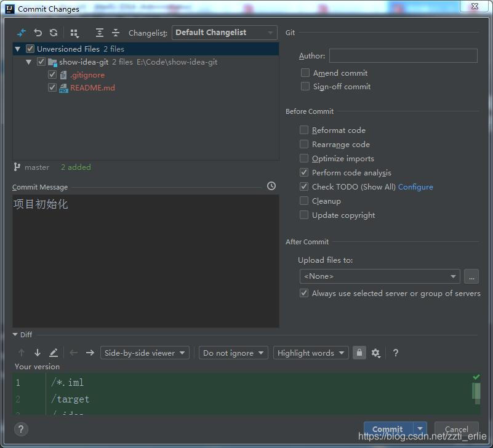Click the Expand All icon in changes toolbar
The width and height of the screenshot is (493, 448).
pos(100,33)
